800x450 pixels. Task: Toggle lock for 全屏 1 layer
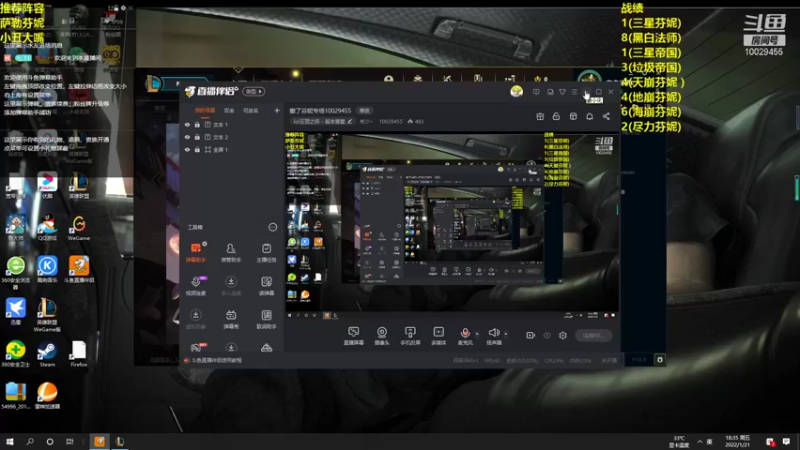(197, 149)
